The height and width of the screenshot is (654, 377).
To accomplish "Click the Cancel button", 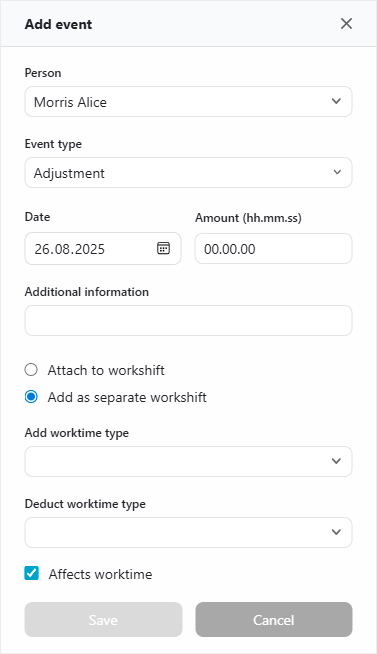I will [x=274, y=619].
